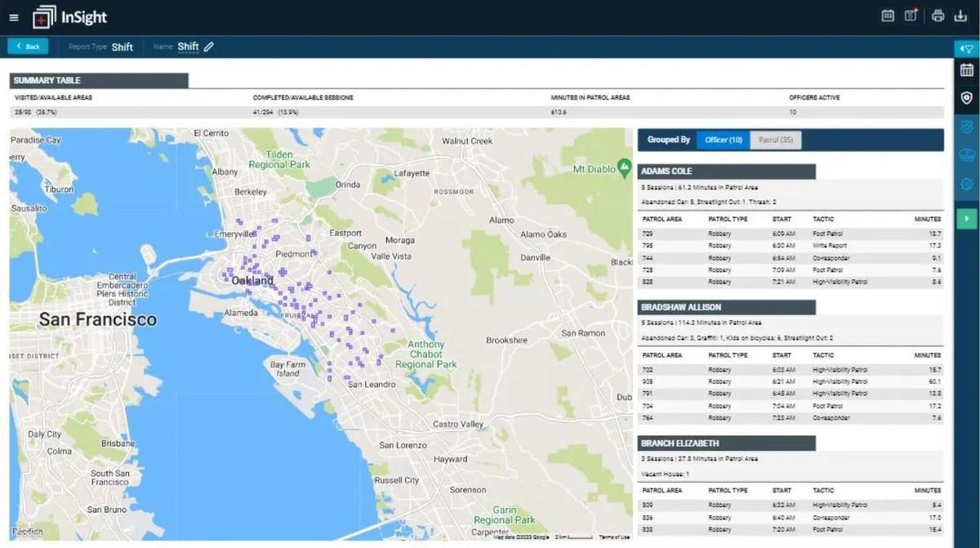Group results by Patrol (35)
980x548 pixels.
(x=775, y=140)
